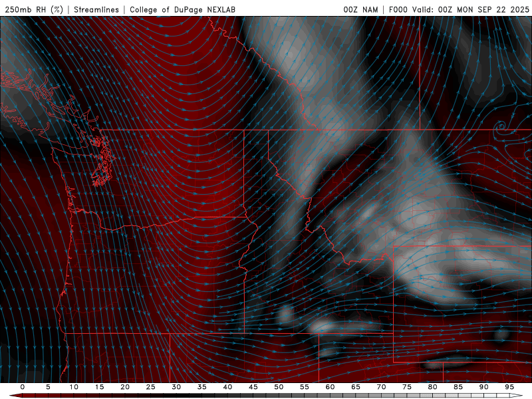Click the colorbar label "95"
This screenshot has height=399, width=532.
(509, 387)
